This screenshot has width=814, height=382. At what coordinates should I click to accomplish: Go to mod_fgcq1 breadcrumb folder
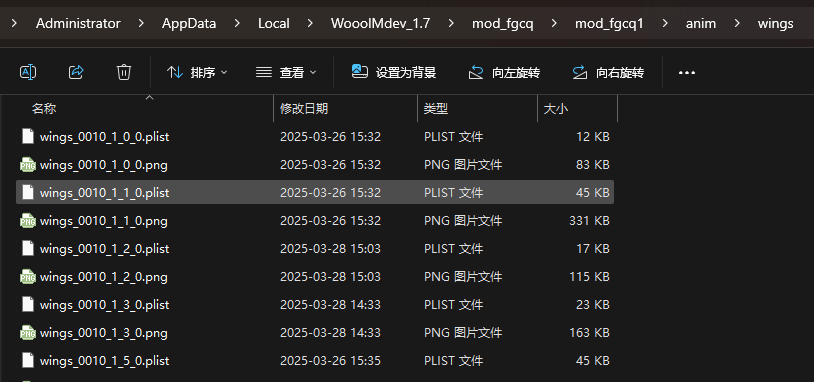609,23
